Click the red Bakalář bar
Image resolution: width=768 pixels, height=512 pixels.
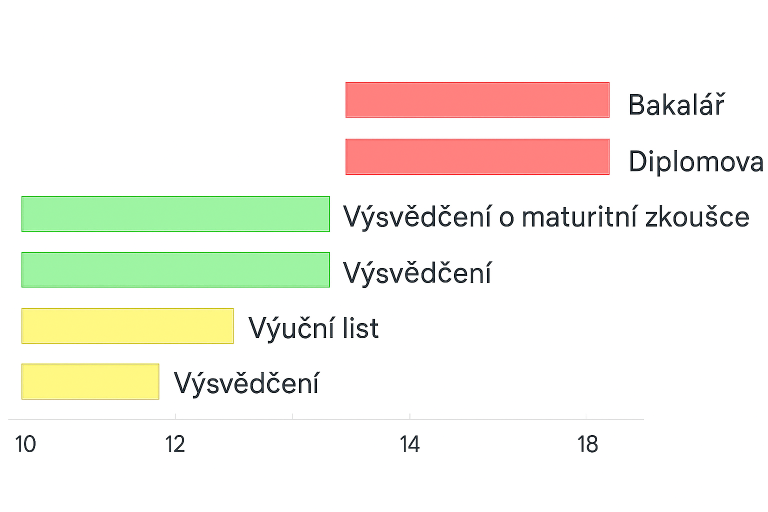point(478,100)
